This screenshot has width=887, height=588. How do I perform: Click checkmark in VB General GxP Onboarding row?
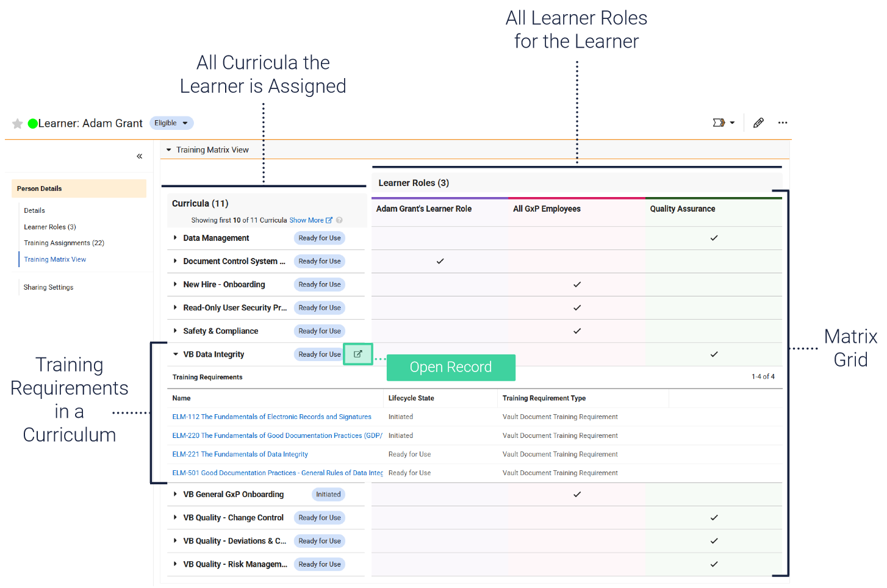(577, 494)
